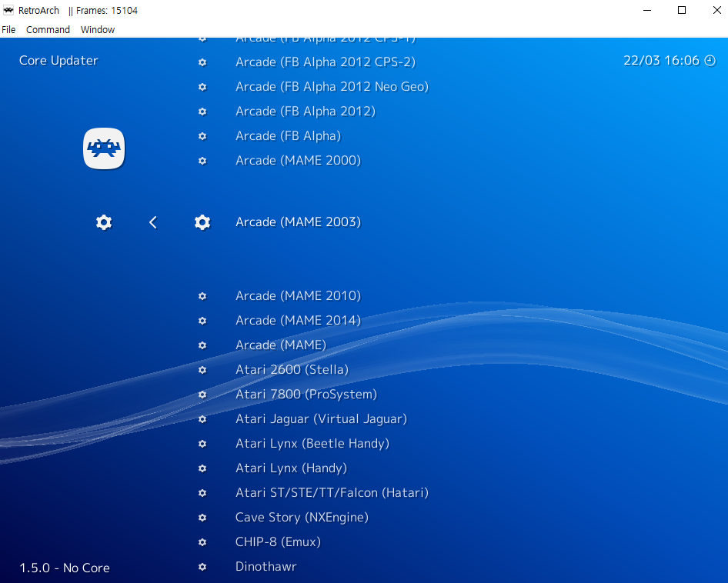Pick the CHIP-8 (Emux) entry
Viewport: 728px width, 583px height.
(x=278, y=542)
